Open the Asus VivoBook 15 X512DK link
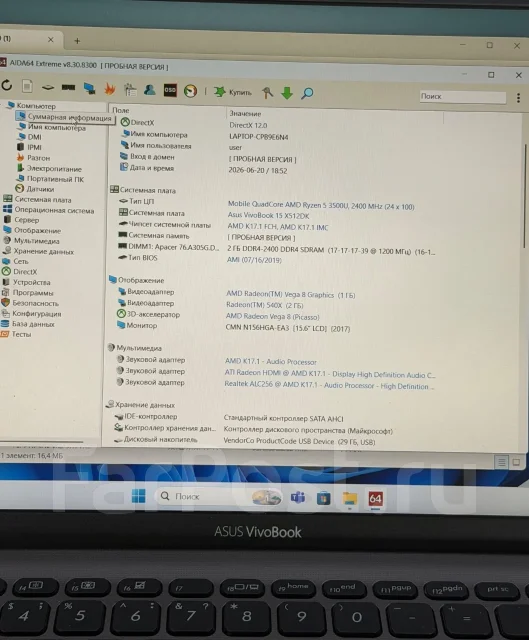Screen dimensions: 529x640 (x=268, y=216)
